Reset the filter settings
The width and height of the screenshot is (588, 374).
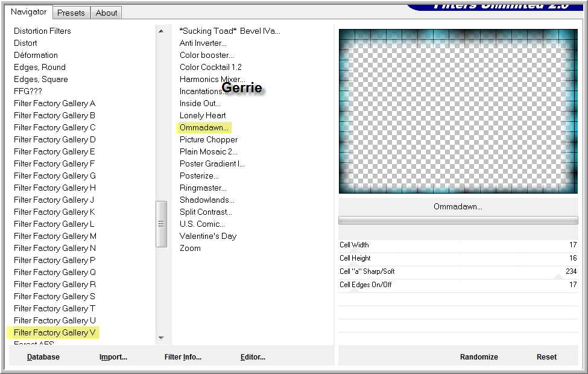click(x=546, y=357)
